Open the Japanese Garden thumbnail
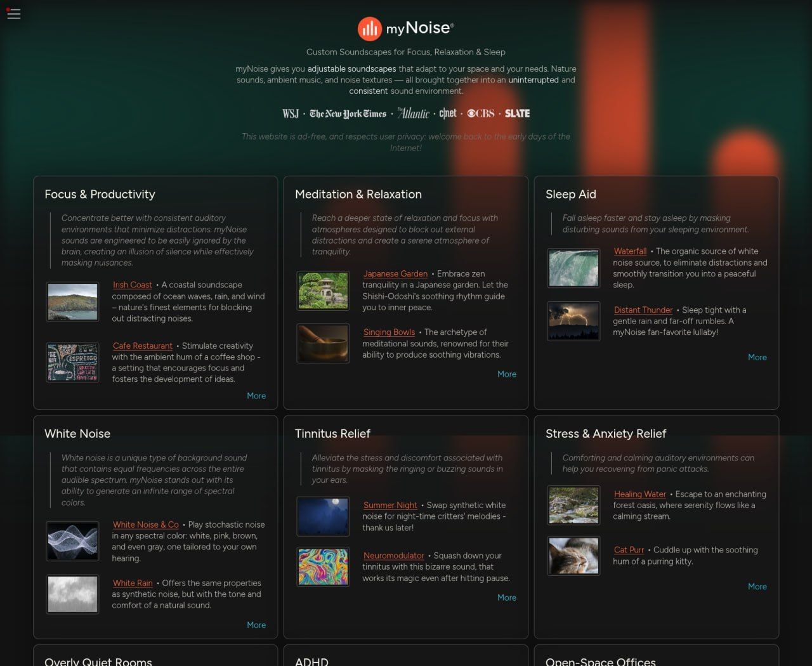Viewport: 812px width, 666px height. click(x=323, y=291)
